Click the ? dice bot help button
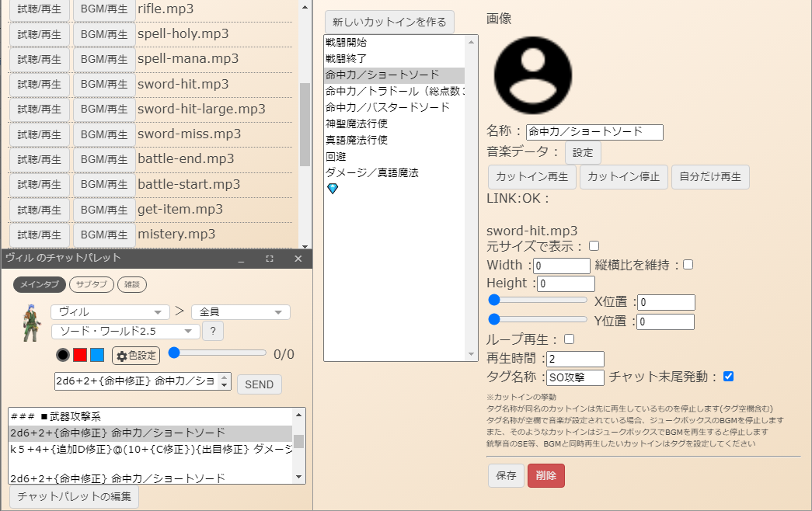This screenshot has width=812, height=511. [x=212, y=332]
